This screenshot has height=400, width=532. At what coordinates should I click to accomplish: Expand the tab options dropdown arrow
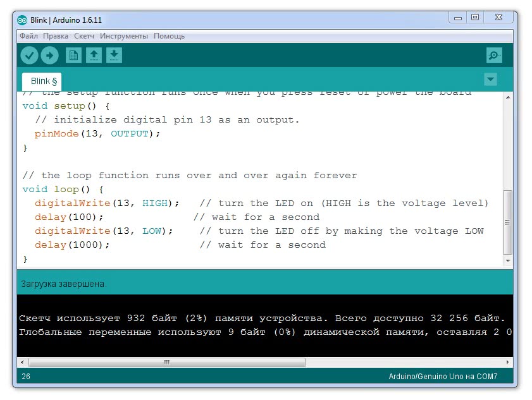pos(490,80)
